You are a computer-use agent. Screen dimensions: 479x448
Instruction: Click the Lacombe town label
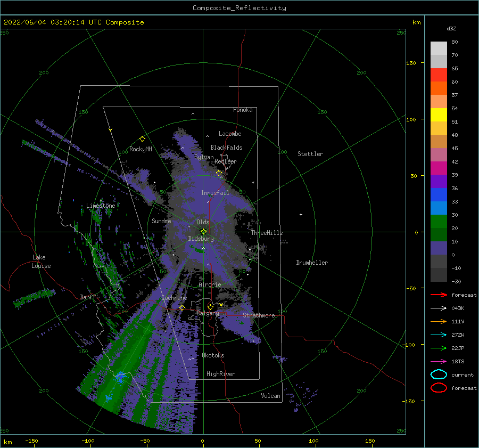[x=230, y=134]
